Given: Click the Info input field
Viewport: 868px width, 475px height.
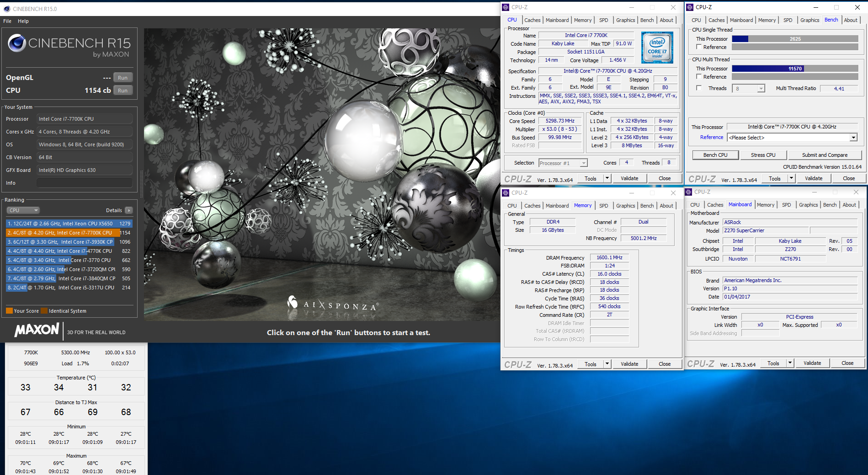Looking at the screenshot, I should click(x=85, y=183).
